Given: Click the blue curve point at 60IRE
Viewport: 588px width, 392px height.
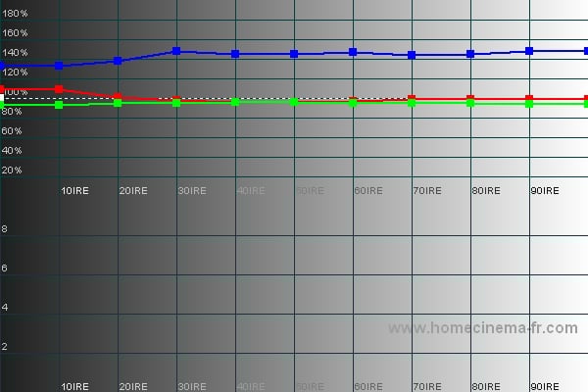Looking at the screenshot, I should (353, 52).
